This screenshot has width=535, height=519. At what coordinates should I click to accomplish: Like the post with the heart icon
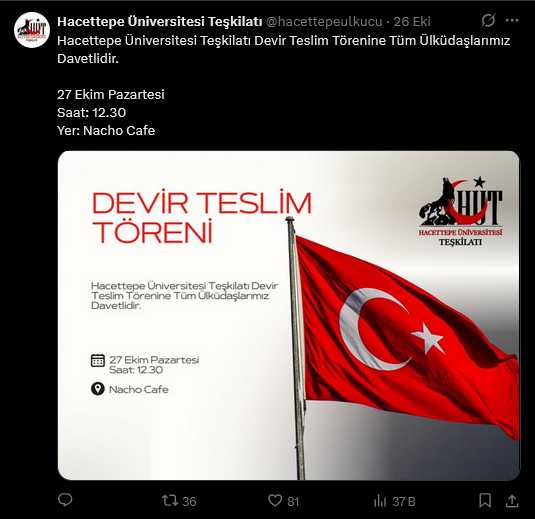tap(275, 500)
